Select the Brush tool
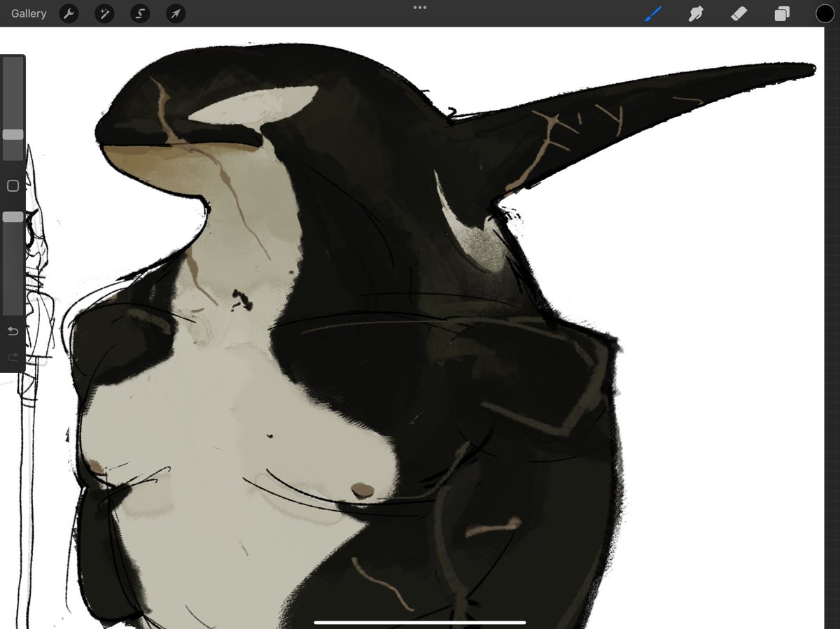The height and width of the screenshot is (629, 840). 652,13
